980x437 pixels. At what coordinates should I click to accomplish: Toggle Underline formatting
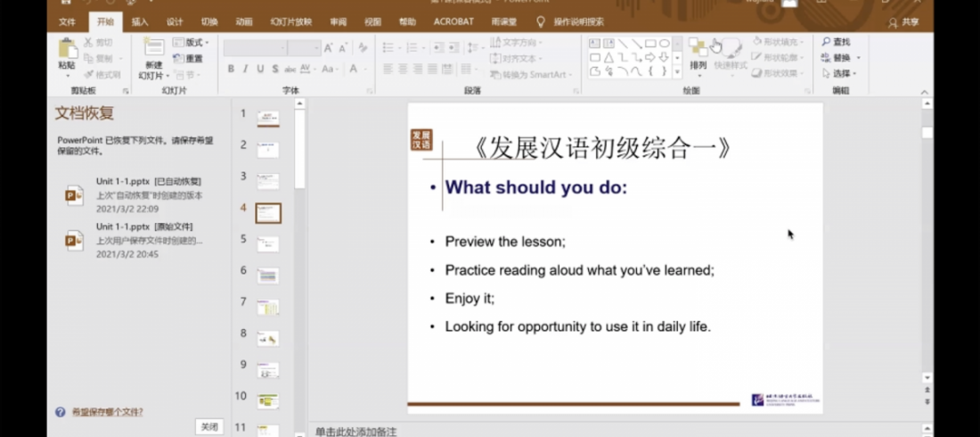[x=260, y=69]
